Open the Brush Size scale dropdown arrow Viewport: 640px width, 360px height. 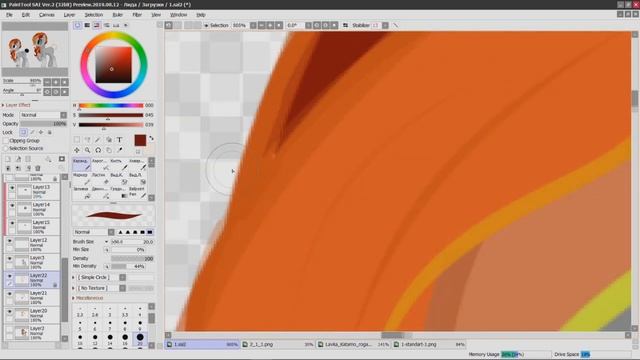click(x=106, y=242)
